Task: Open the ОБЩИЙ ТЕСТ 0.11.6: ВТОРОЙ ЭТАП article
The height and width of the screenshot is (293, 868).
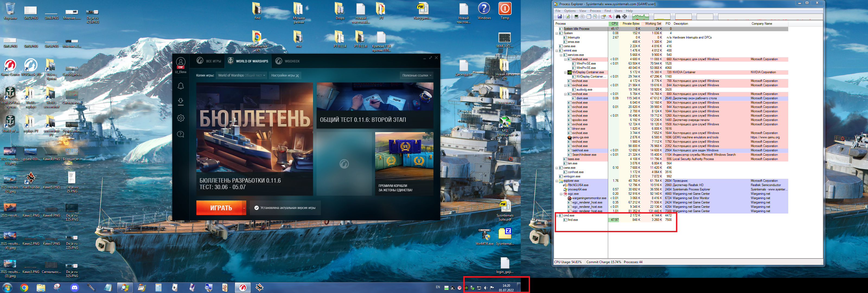Action: pos(375,105)
